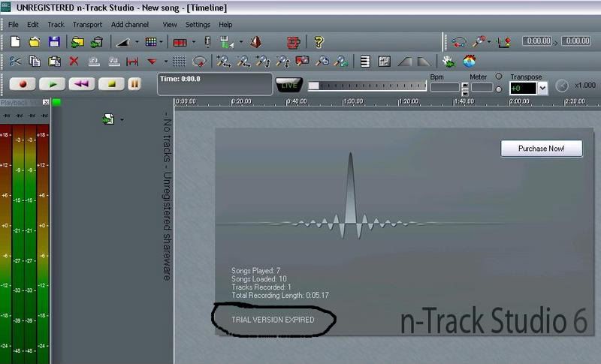
Task: Open the Track menu
Action: 56,25
